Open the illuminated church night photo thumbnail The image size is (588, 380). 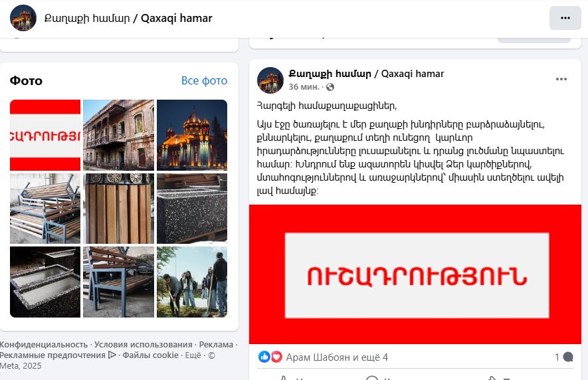[x=192, y=135]
